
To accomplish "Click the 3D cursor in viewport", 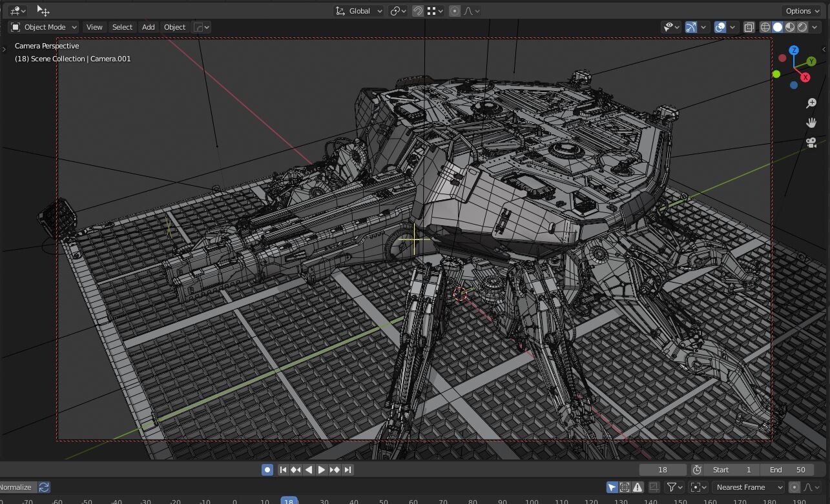I will pyautogui.click(x=460, y=294).
